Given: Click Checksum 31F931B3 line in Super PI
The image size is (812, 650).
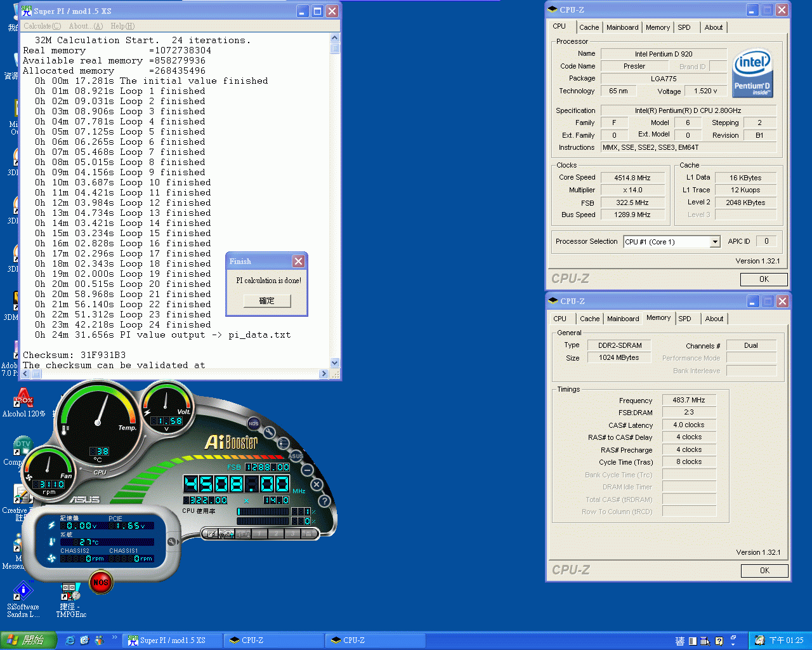Looking at the screenshot, I should coord(74,355).
